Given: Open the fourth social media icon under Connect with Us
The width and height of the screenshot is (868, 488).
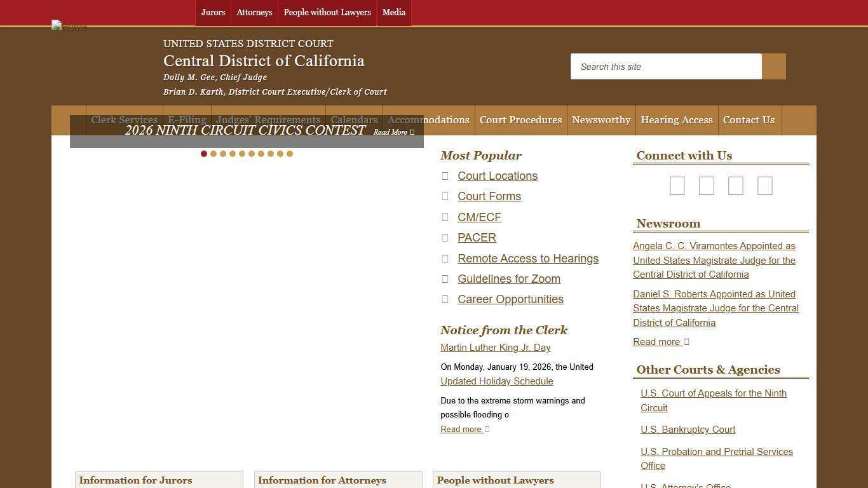Looking at the screenshot, I should click(764, 186).
